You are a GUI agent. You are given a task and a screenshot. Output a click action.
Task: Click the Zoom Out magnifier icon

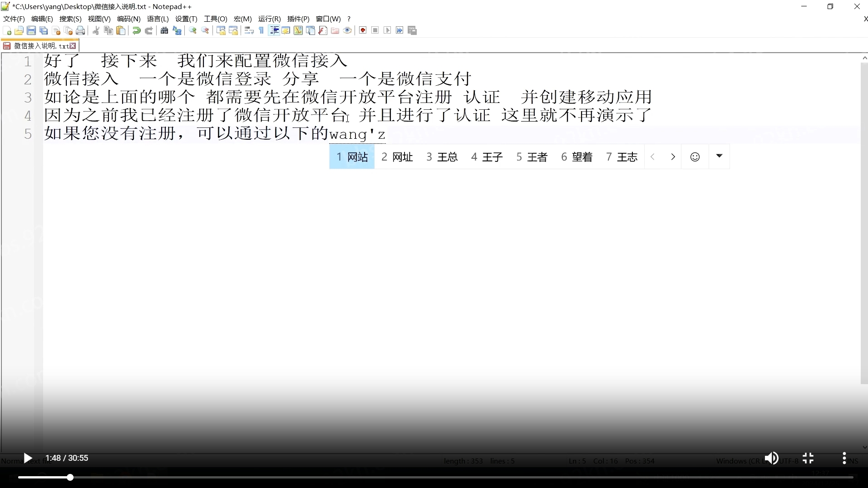205,30
